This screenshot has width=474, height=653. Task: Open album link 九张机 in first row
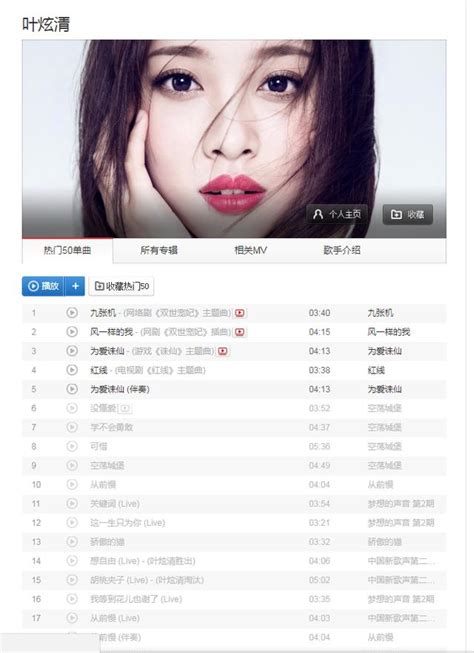pos(380,313)
